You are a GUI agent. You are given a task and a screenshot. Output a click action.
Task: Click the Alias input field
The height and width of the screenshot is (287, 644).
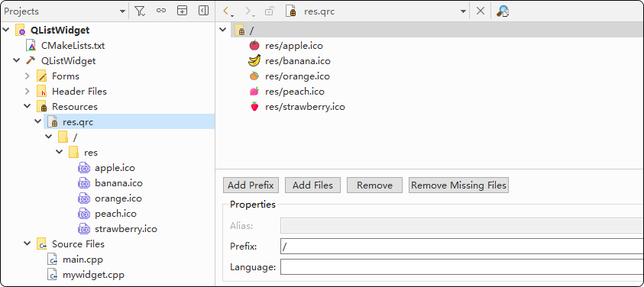(x=462, y=226)
